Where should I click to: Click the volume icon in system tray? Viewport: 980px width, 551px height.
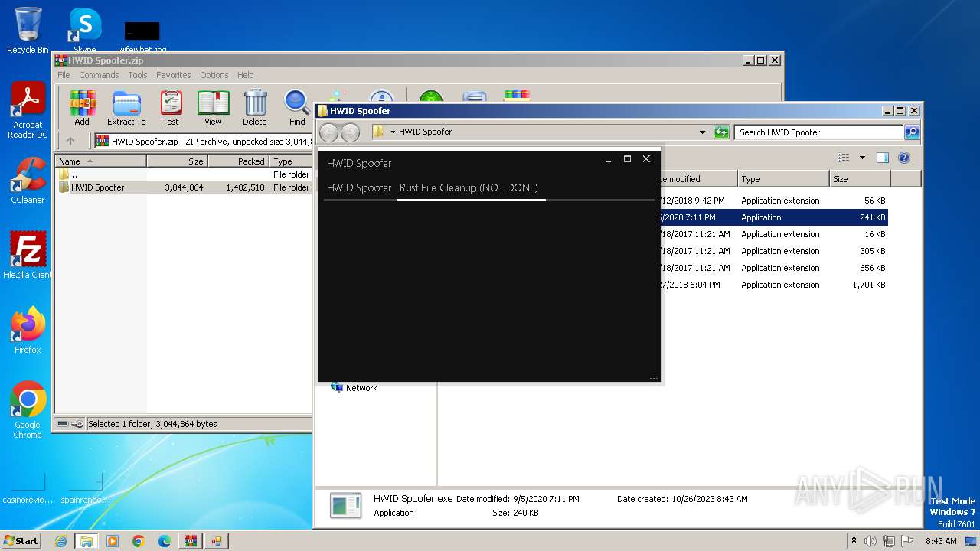(871, 541)
